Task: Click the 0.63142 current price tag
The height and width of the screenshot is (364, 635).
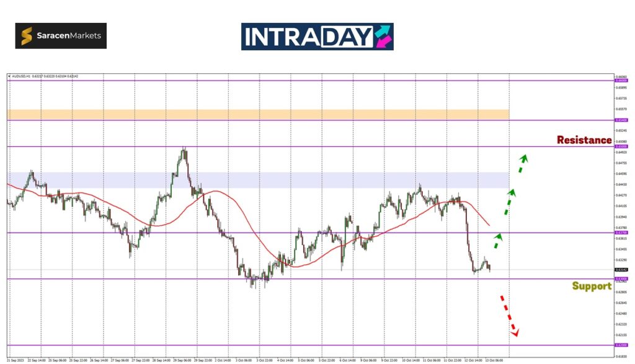Action: click(620, 270)
